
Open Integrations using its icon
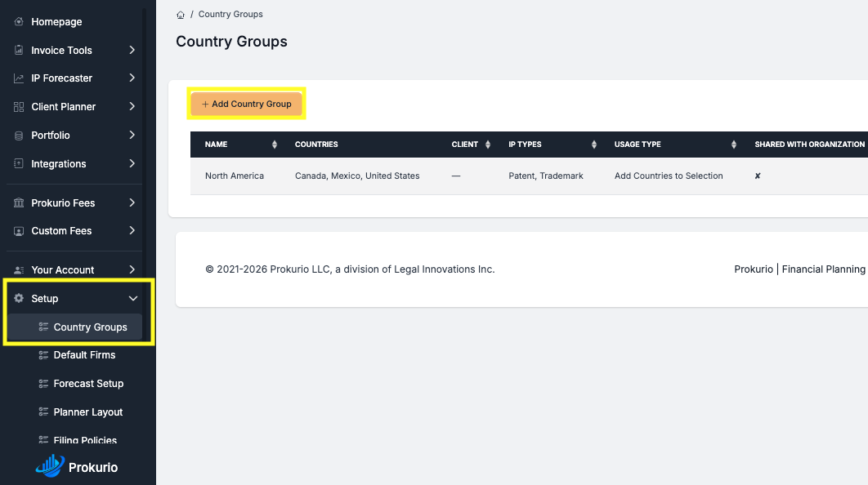[x=18, y=163]
